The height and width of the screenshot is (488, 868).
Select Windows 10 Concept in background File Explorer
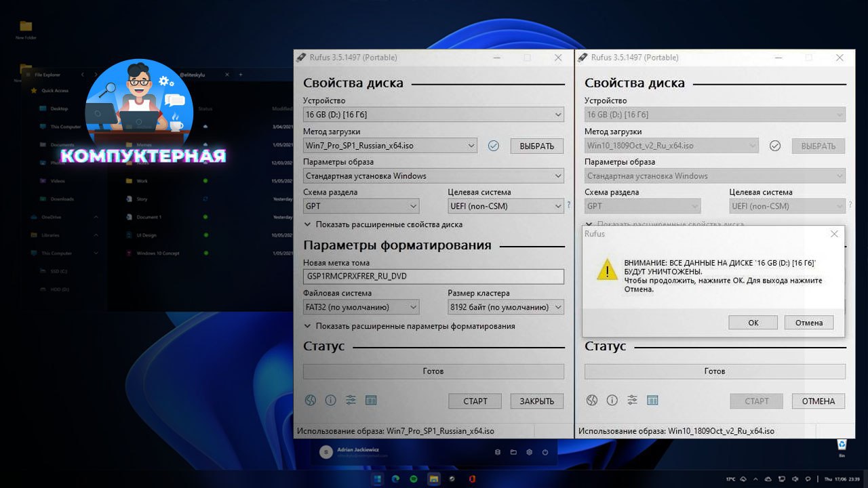pos(151,253)
